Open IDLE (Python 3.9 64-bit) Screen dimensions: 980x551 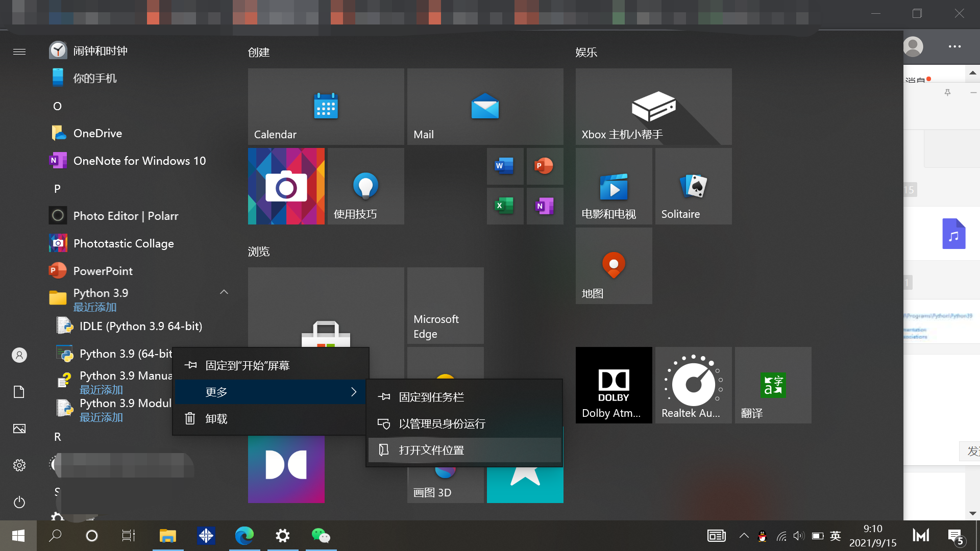pos(140,326)
